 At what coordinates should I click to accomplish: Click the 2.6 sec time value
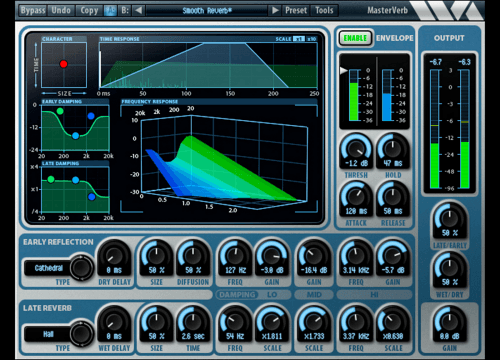(x=193, y=336)
